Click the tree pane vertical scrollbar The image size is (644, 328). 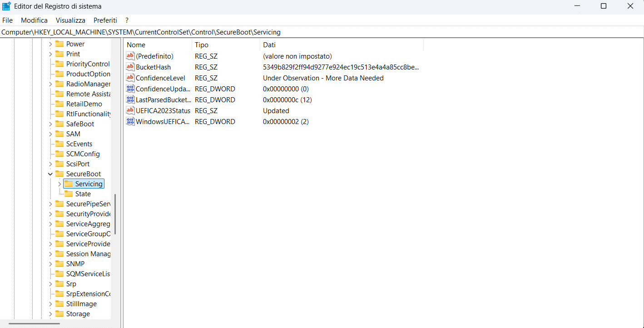click(x=115, y=214)
